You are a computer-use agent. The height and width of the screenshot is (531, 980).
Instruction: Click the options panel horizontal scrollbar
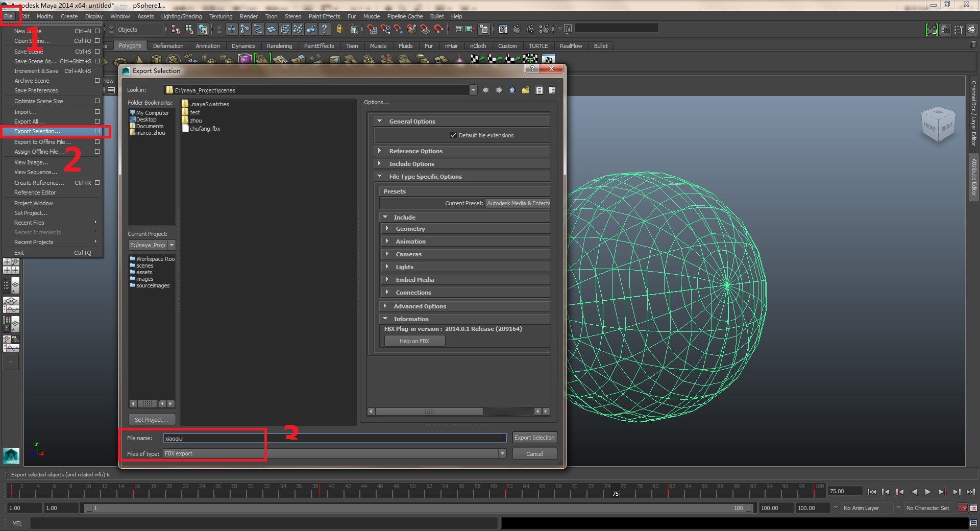[x=429, y=412]
